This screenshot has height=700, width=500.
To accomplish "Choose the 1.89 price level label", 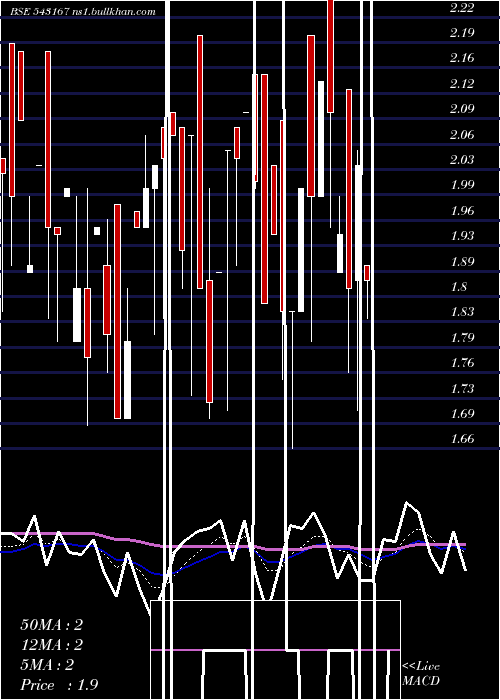I will [462, 261].
